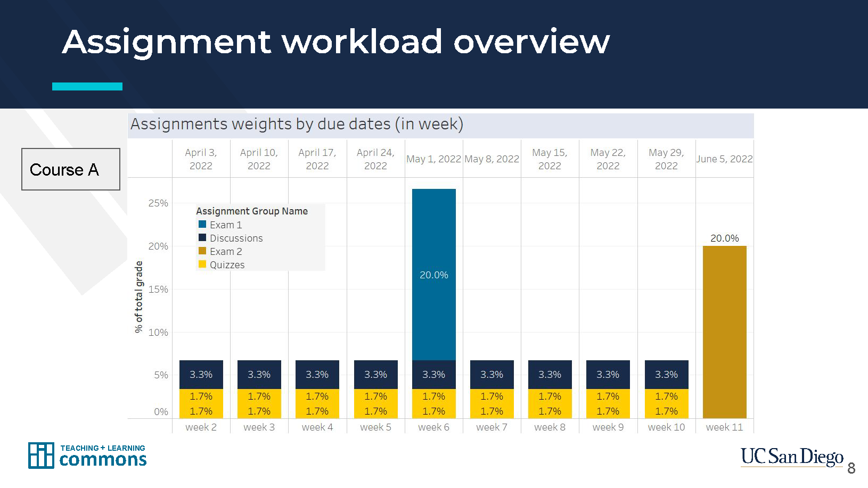Click the week 7 axis label

pos(492,427)
